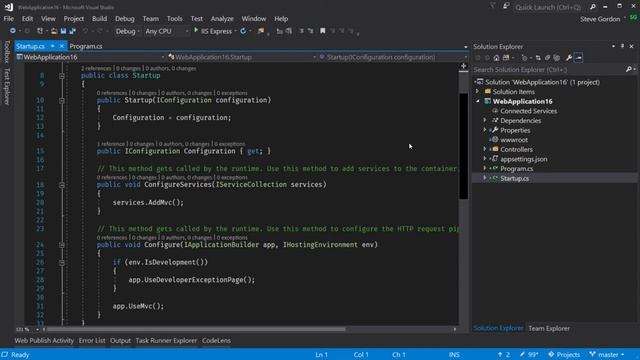Switch to the Team Explorer tab
The image size is (640, 360).
click(x=549, y=328)
